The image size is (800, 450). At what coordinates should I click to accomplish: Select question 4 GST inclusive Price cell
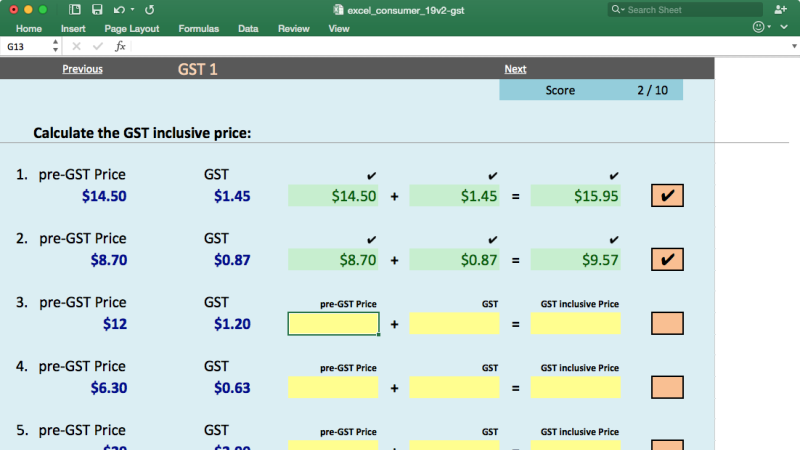click(x=576, y=388)
